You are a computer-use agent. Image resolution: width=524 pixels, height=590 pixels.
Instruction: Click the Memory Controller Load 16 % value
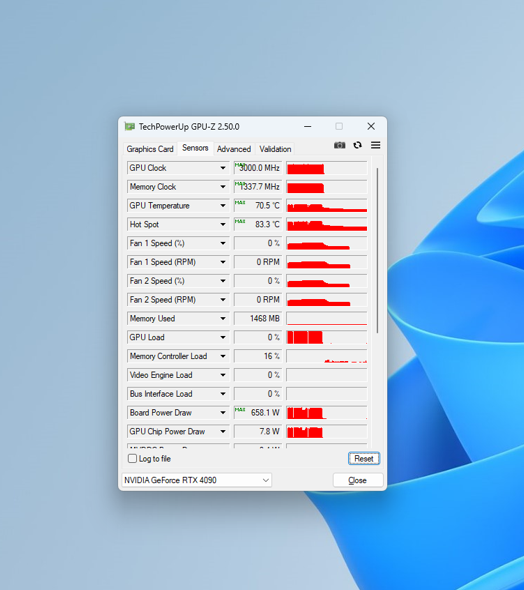(258, 356)
